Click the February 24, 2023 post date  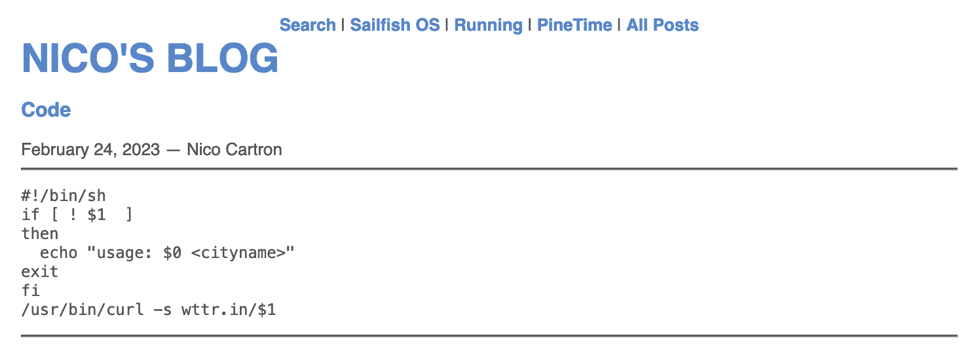tap(90, 150)
